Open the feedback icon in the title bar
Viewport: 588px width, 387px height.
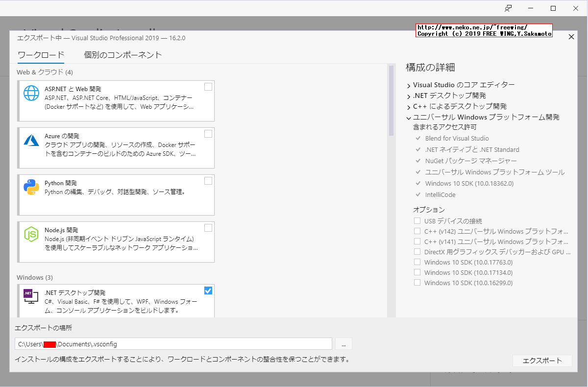click(508, 8)
